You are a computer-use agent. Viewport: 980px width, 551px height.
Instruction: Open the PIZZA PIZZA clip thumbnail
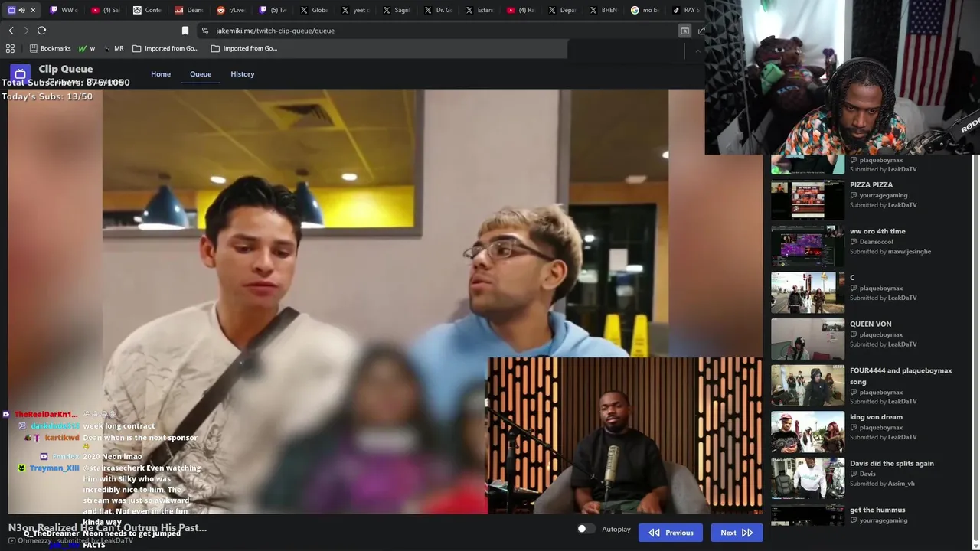(808, 200)
